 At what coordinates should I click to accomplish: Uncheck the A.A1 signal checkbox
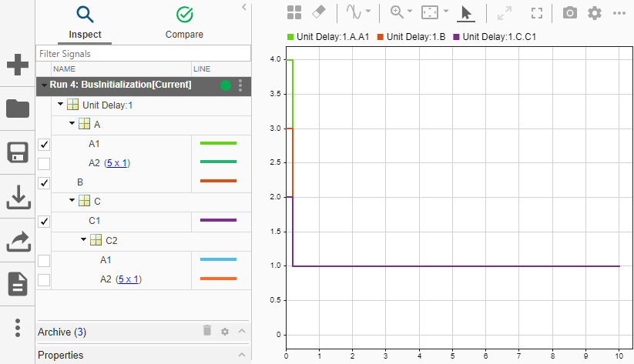click(44, 144)
